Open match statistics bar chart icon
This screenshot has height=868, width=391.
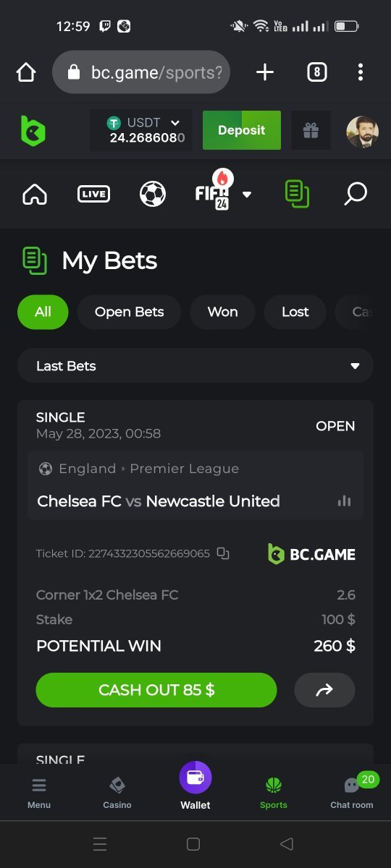tap(345, 501)
